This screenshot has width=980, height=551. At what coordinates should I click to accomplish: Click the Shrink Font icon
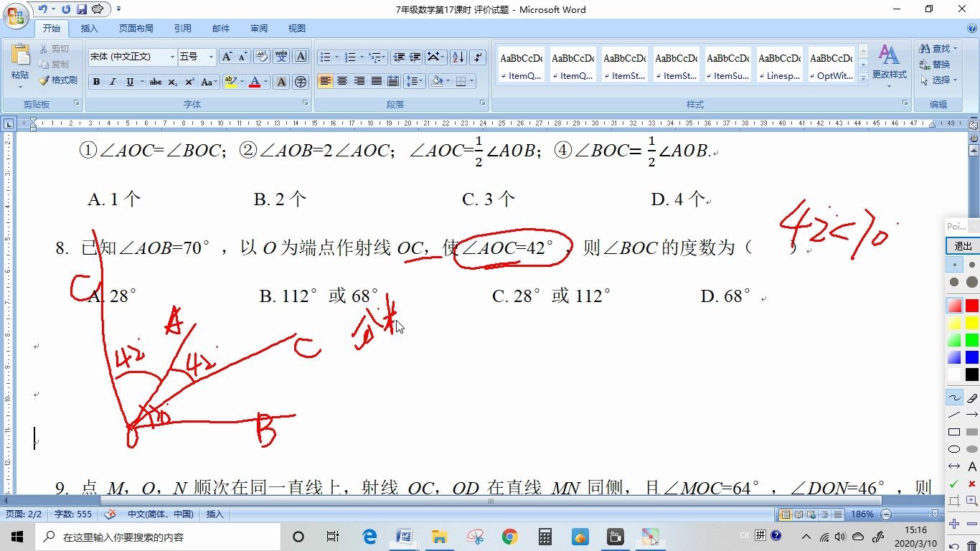click(242, 57)
